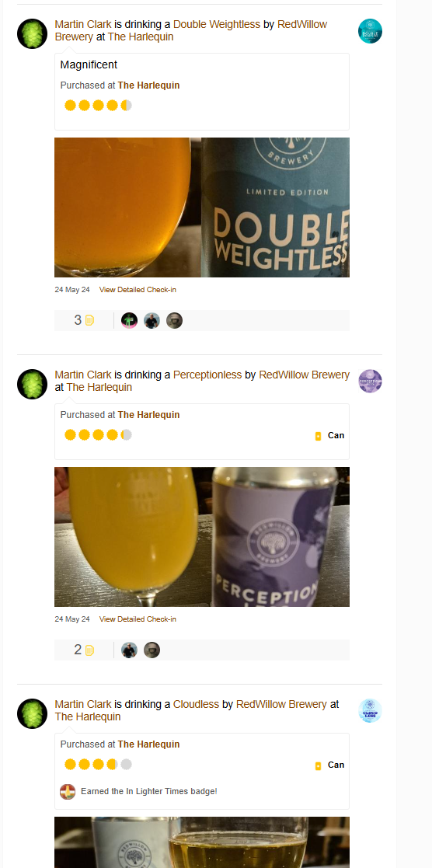
Task: Open the Perceptionless can photo
Action: [x=201, y=537]
